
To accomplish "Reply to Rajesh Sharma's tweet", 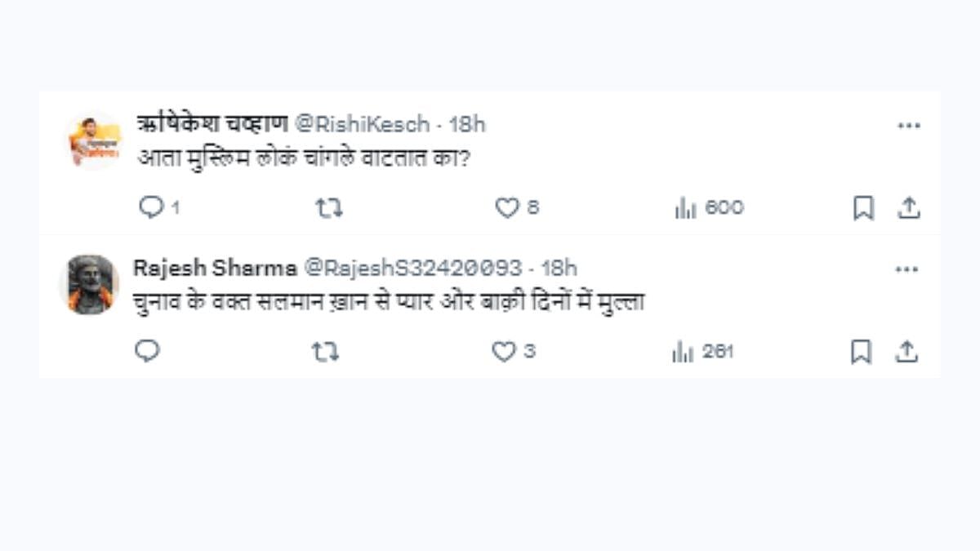I will (147, 352).
